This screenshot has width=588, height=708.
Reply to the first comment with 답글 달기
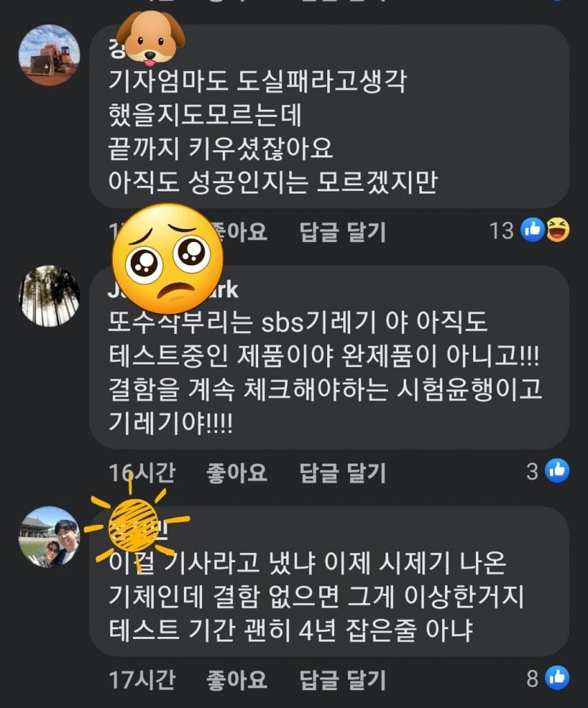[343, 232]
